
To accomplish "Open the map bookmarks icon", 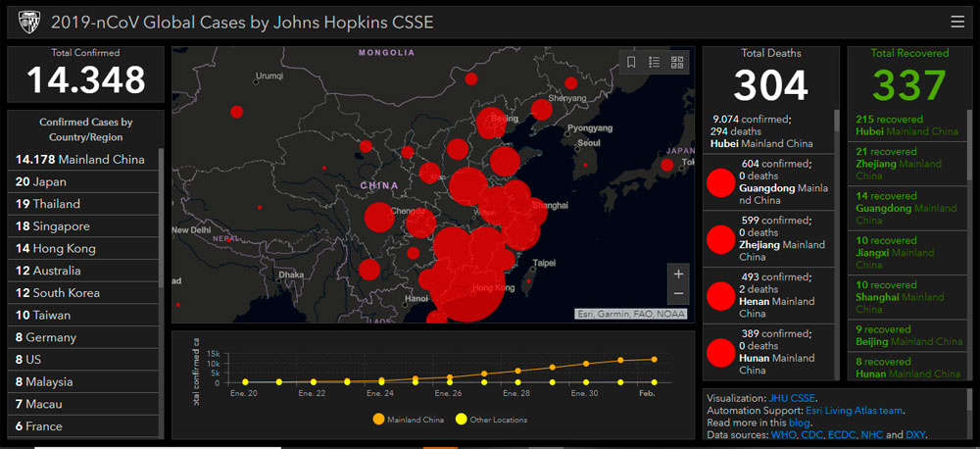I will (631, 62).
